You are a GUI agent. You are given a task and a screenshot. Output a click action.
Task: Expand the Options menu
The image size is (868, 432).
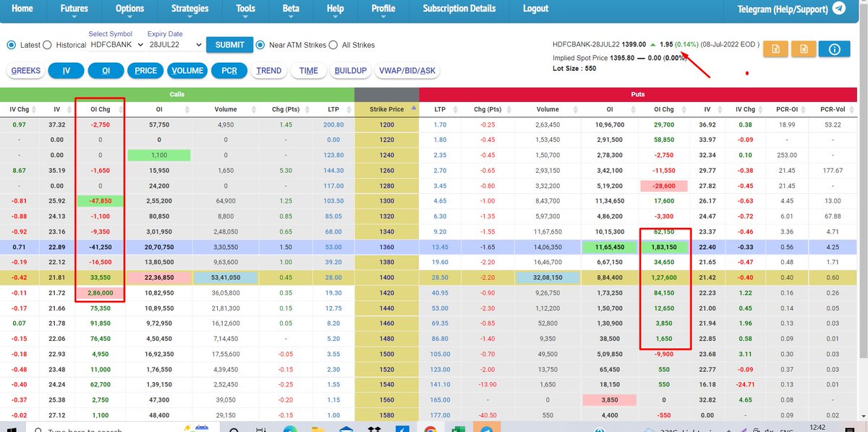pyautogui.click(x=130, y=9)
